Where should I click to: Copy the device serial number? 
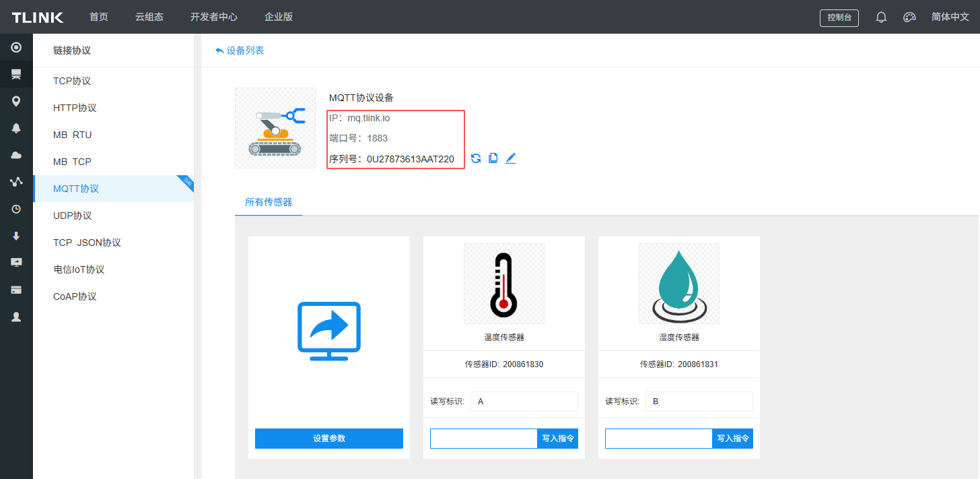pyautogui.click(x=493, y=158)
